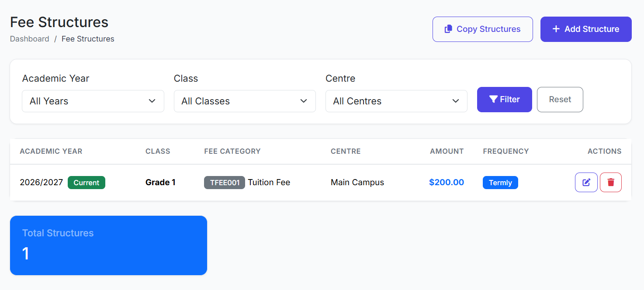Click the red trash delete icon
The height and width of the screenshot is (290, 644).
[x=610, y=183]
